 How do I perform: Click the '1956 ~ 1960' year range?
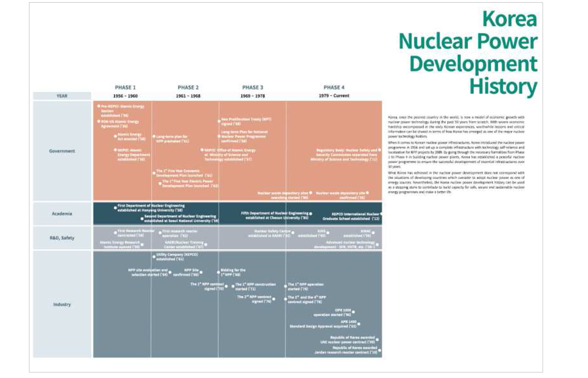[x=125, y=96]
